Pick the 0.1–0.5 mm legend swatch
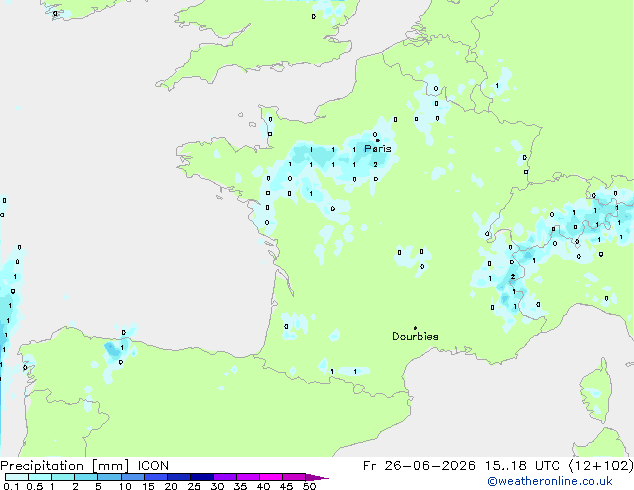 point(17,477)
